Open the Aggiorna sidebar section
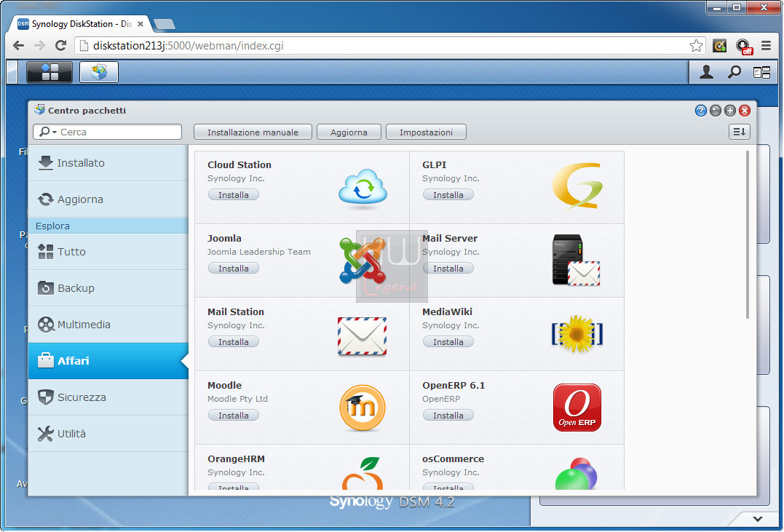 point(108,199)
